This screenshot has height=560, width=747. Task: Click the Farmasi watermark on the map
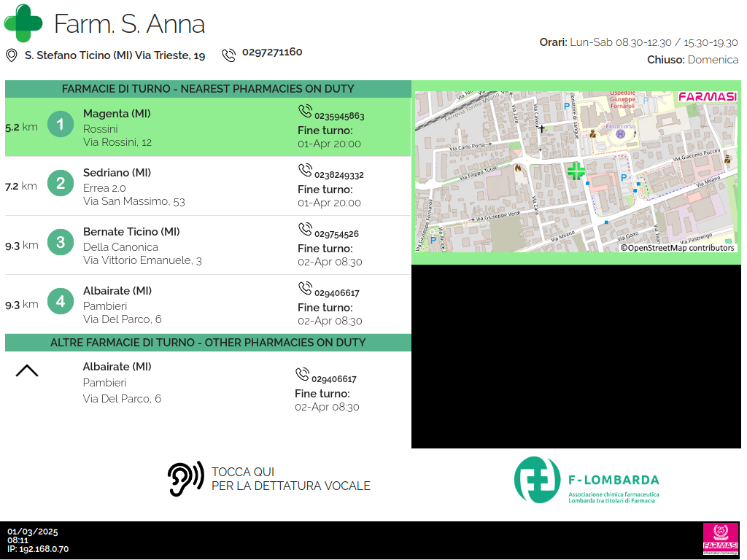pos(708,96)
